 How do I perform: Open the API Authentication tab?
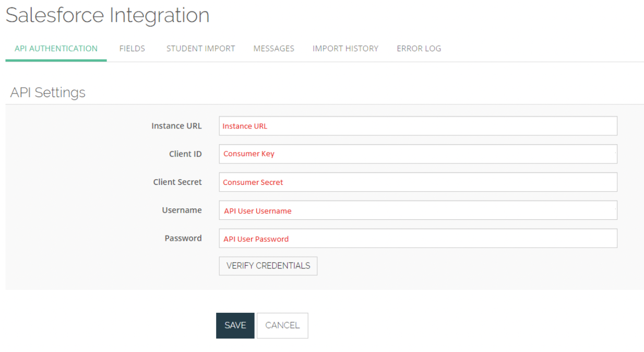[56, 49]
